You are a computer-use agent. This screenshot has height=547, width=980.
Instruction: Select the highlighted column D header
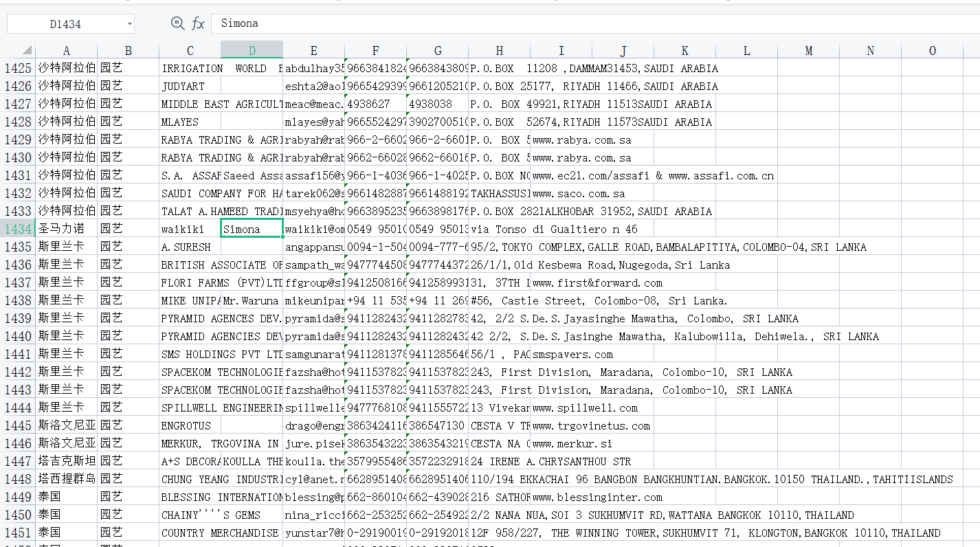[x=252, y=50]
